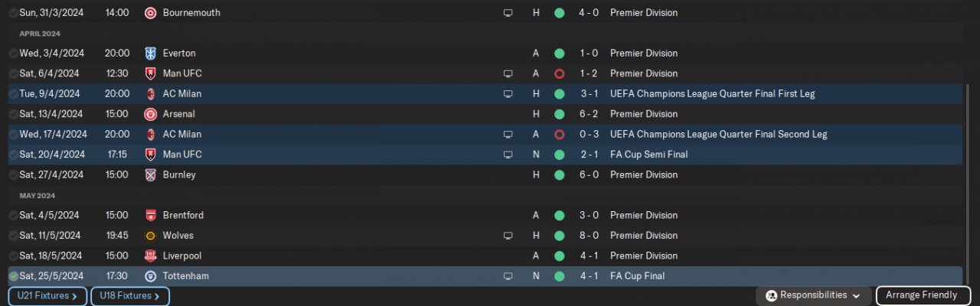Click green win indicator on Wolves match

point(559,236)
